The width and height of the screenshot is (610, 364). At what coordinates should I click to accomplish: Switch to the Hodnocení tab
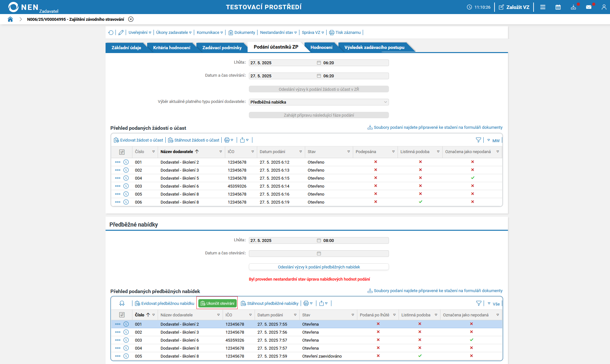click(x=321, y=48)
